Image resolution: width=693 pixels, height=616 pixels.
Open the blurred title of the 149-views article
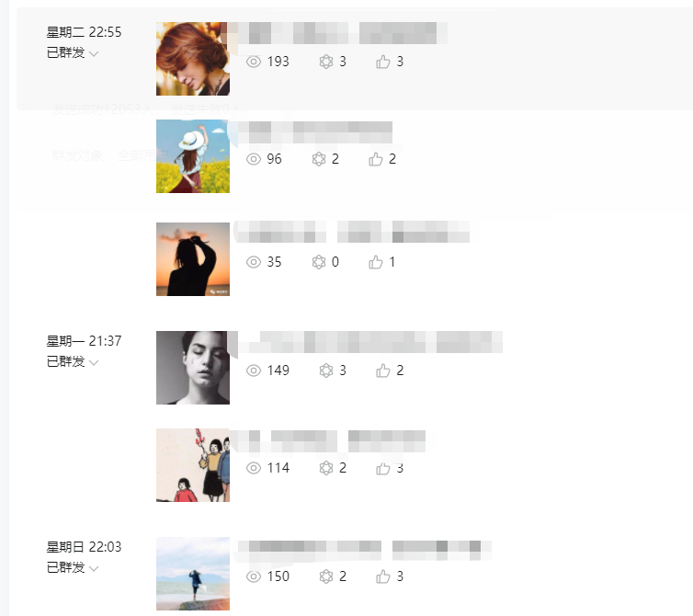(368, 344)
